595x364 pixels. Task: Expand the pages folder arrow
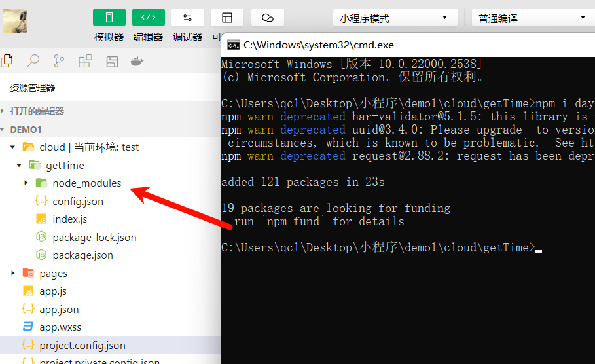tap(12, 273)
